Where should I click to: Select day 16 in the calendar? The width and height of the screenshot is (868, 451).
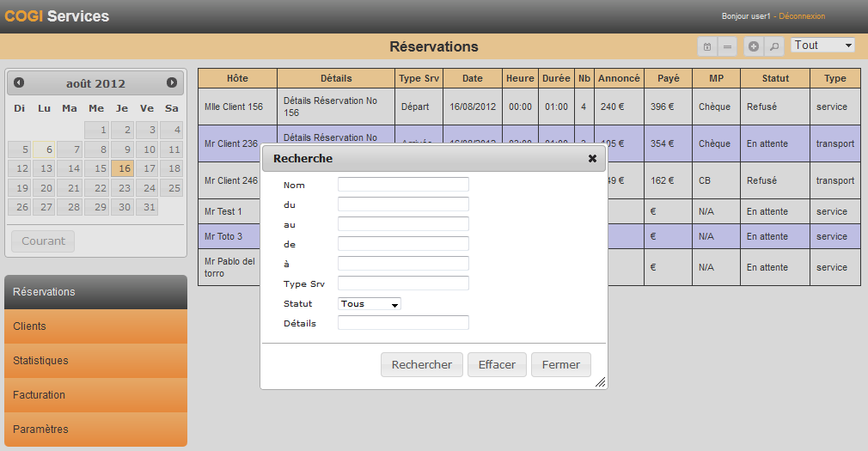(125, 168)
